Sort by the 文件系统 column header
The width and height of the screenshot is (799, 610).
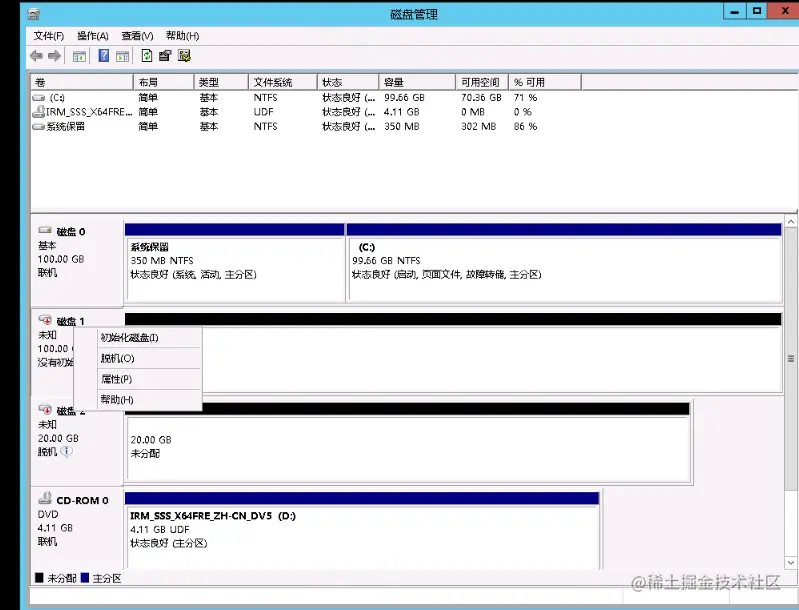pos(283,82)
